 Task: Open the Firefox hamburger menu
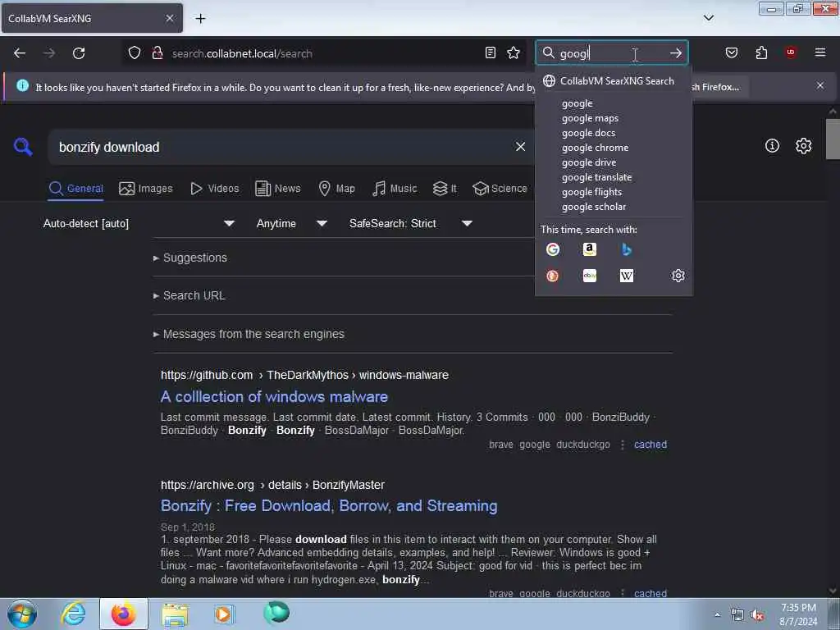(819, 52)
